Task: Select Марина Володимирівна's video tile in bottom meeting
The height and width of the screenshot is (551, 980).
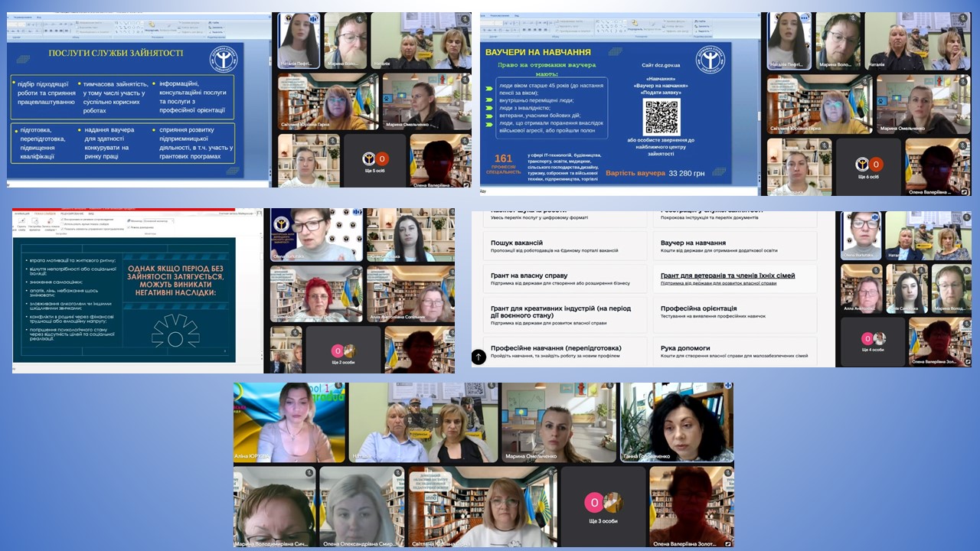Action: [x=274, y=505]
